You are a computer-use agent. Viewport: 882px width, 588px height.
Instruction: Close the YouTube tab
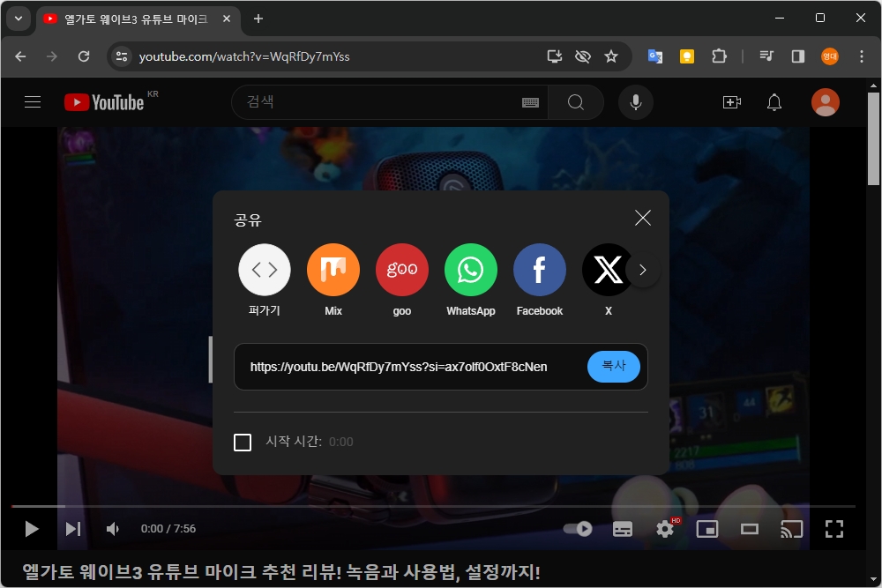pos(227,19)
